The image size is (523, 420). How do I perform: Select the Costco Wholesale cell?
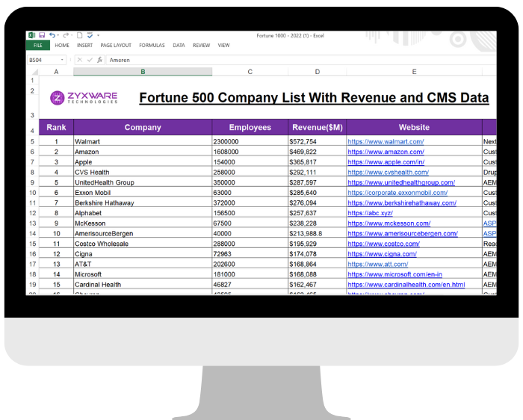(x=143, y=244)
